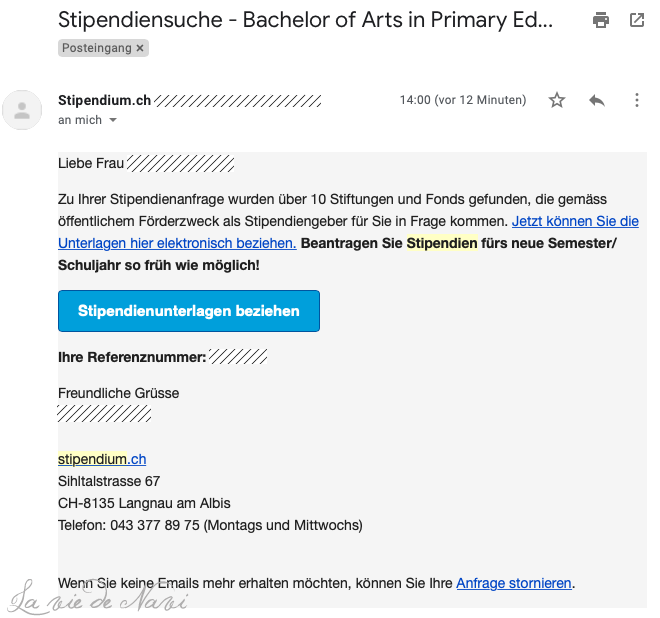This screenshot has width=660, height=618.
Task: Expand recipient details next to "an mich"
Action: click(x=113, y=120)
